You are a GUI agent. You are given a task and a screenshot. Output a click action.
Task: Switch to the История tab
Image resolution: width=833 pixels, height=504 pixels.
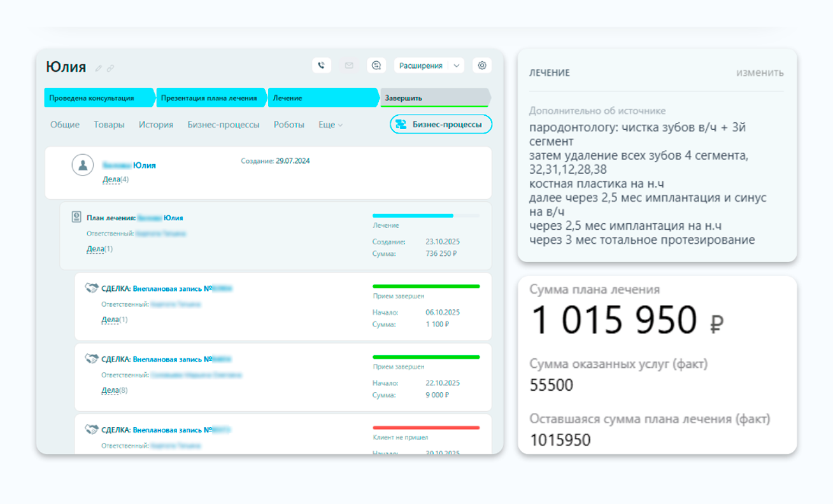(156, 125)
